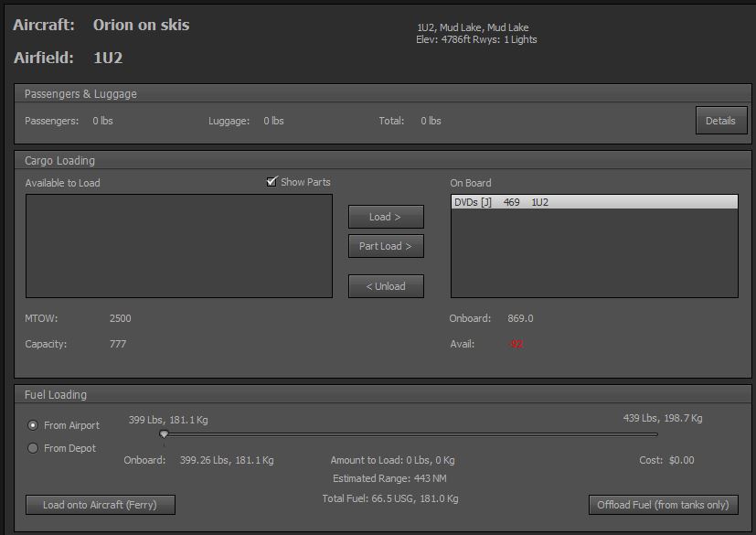Grab the fuel amount slider handle
The image size is (756, 535).
click(x=164, y=434)
